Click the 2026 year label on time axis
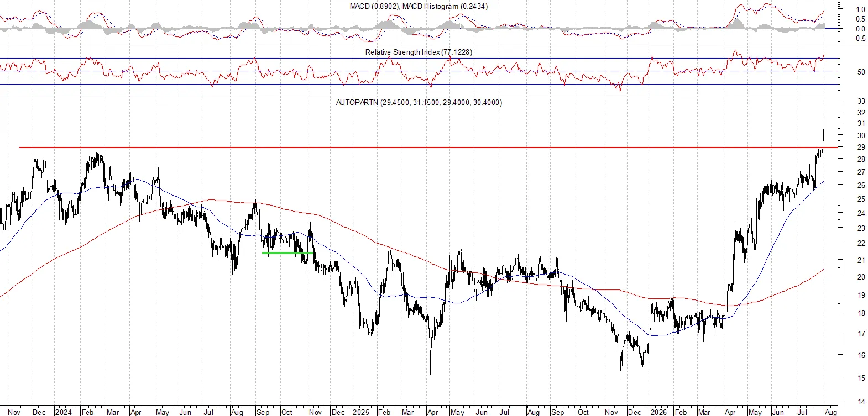This screenshot has height=416, width=868. 658,412
